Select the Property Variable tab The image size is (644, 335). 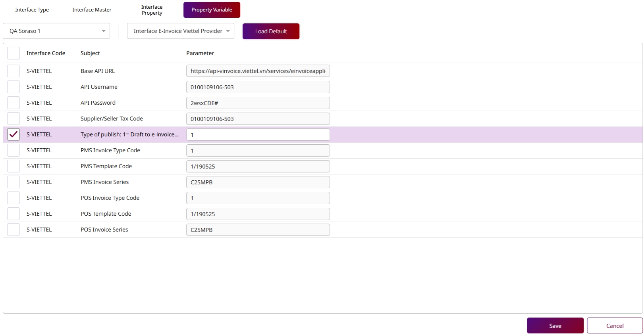click(x=212, y=10)
